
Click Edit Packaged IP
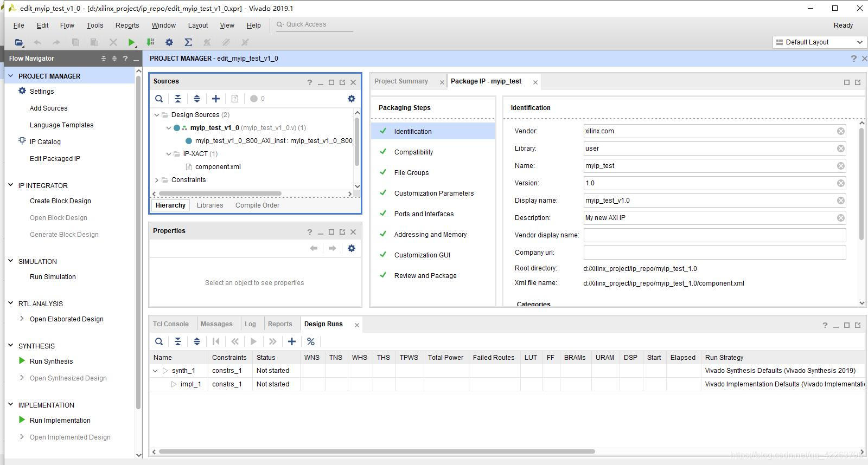click(x=55, y=159)
